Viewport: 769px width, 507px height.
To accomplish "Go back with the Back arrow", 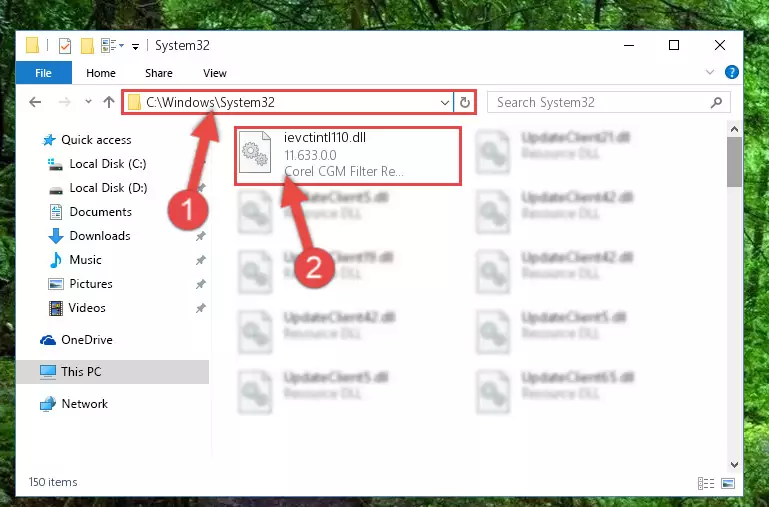I will (x=35, y=102).
